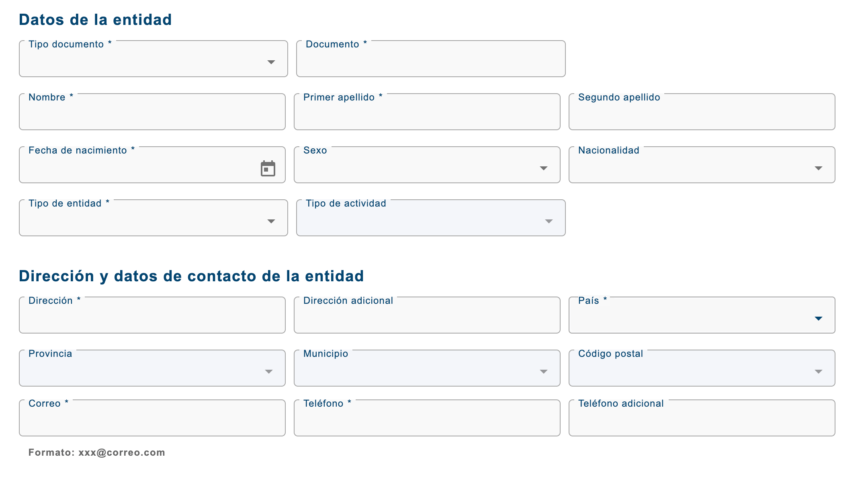Click the País dropdown arrow
The width and height of the screenshot is (868, 479).
(x=819, y=318)
